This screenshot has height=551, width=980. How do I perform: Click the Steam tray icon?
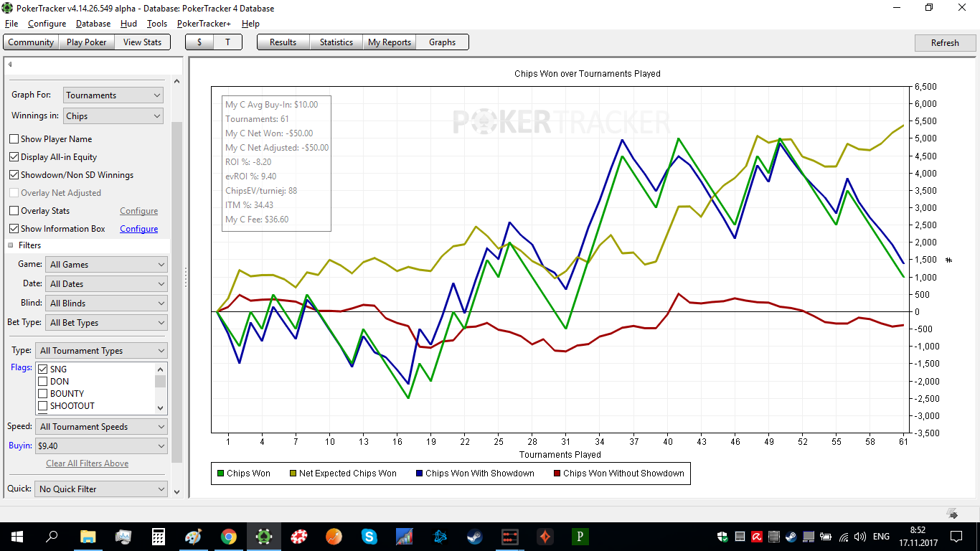[791, 537]
